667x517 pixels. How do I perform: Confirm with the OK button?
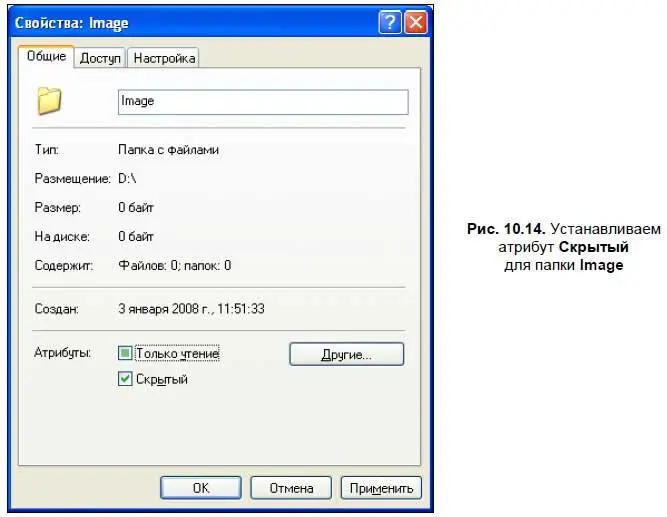coord(201,488)
